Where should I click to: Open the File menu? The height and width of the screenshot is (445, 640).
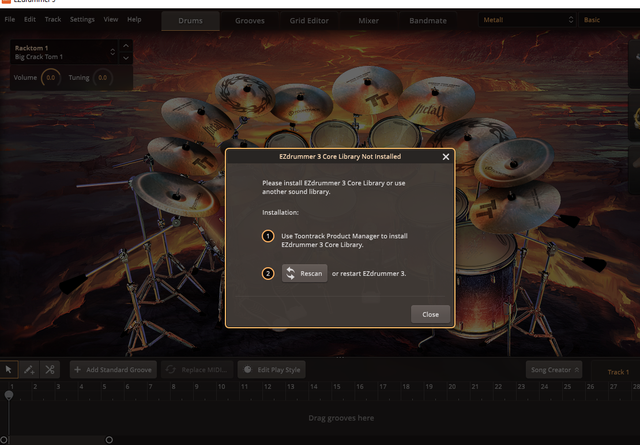(x=10, y=19)
